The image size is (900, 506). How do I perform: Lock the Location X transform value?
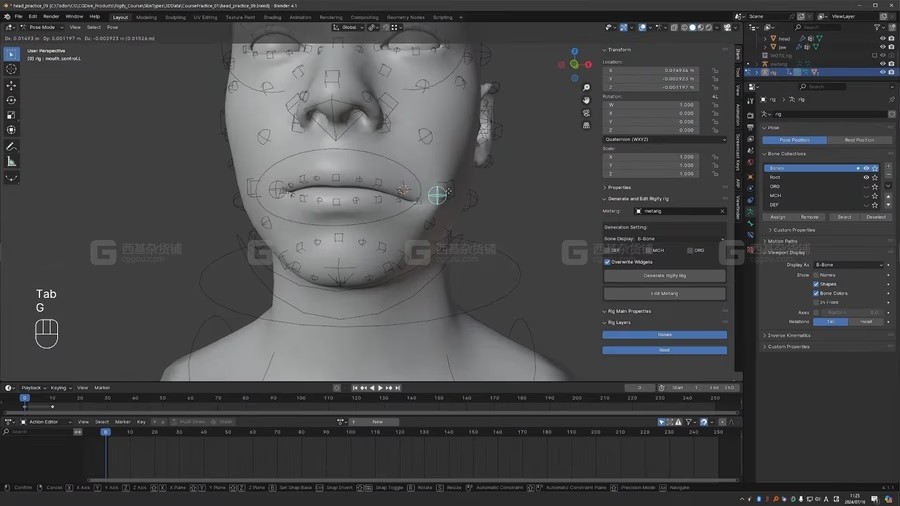(715, 71)
